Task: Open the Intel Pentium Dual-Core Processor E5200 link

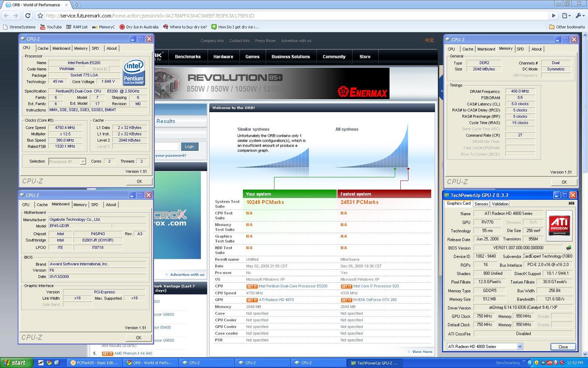Action: [x=293, y=286]
